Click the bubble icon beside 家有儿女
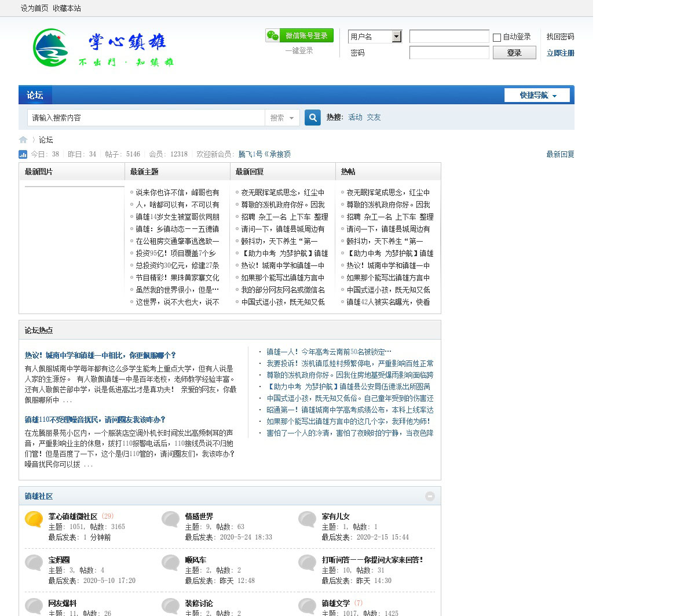The height and width of the screenshot is (616, 695). pyautogui.click(x=307, y=519)
